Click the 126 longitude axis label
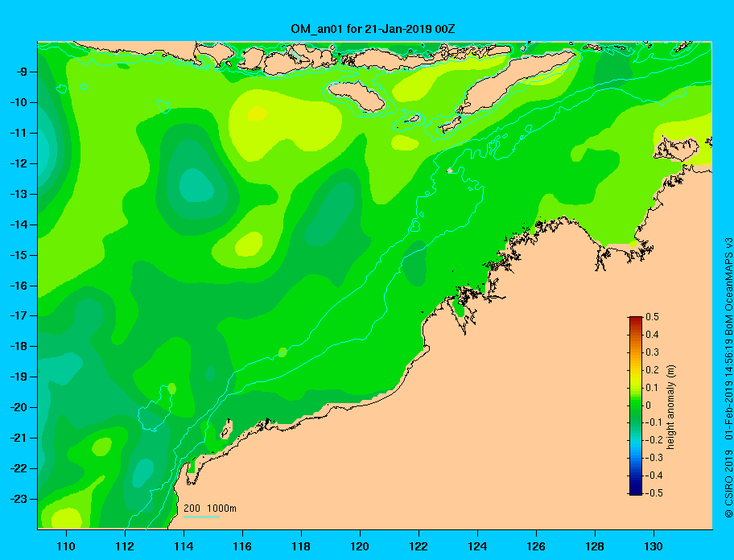Viewport: 734px width, 560px height. coord(536,546)
